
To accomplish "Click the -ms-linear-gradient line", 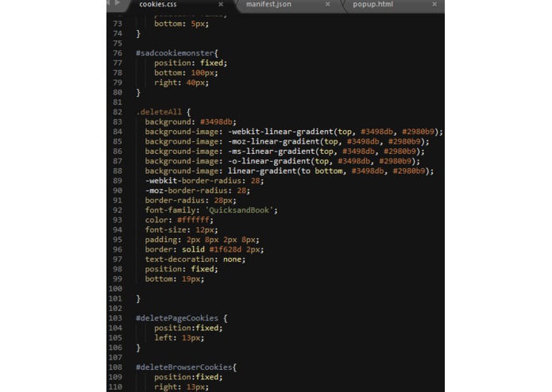I will point(285,152).
